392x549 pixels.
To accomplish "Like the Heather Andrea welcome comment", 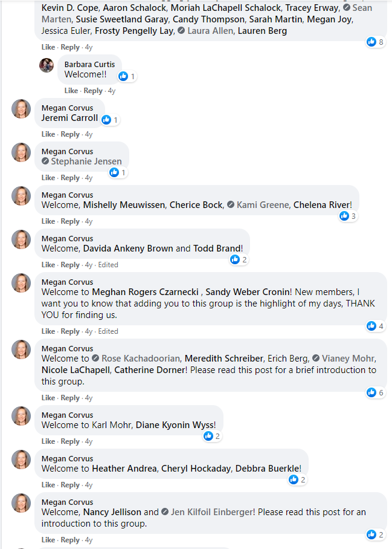I will click(x=48, y=484).
